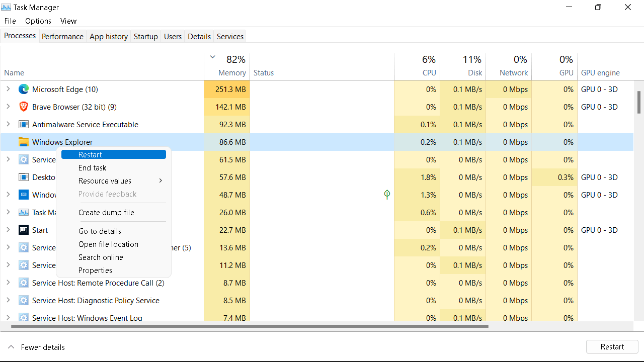Click the Start process icon
This screenshot has width=644, height=362.
click(23, 230)
